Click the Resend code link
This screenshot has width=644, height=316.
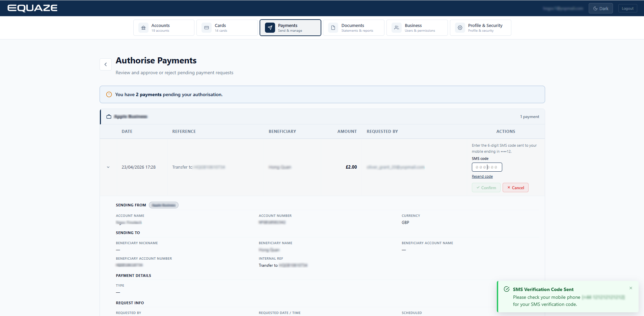click(x=482, y=176)
